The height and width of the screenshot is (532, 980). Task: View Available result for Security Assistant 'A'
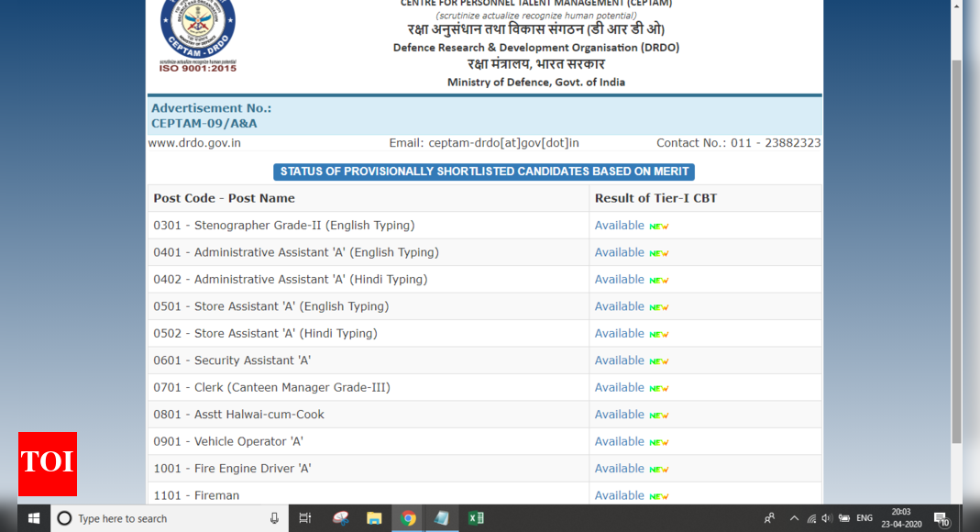pos(620,360)
